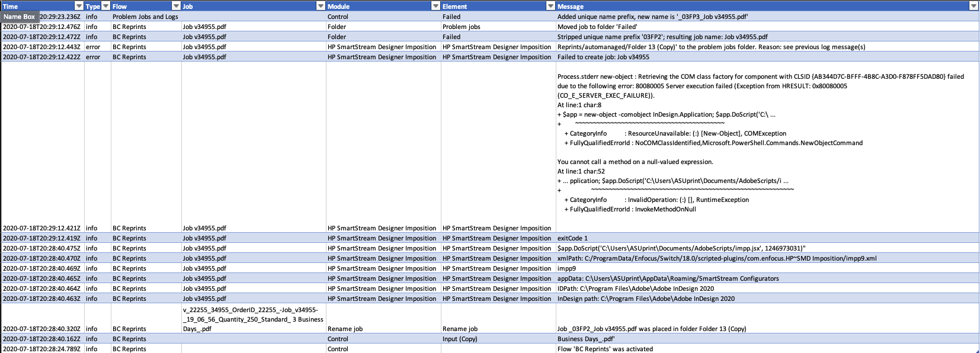
Task: Open the Element column filter dropdown
Action: click(550, 6)
